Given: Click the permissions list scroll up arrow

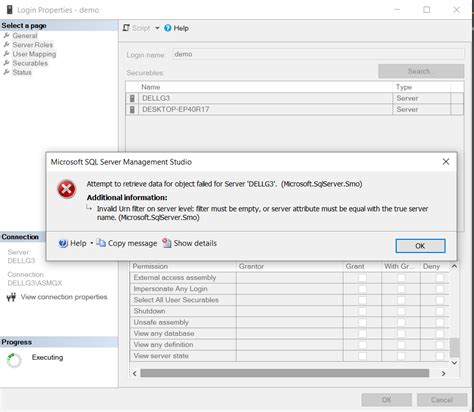Looking at the screenshot, I should point(454,266).
